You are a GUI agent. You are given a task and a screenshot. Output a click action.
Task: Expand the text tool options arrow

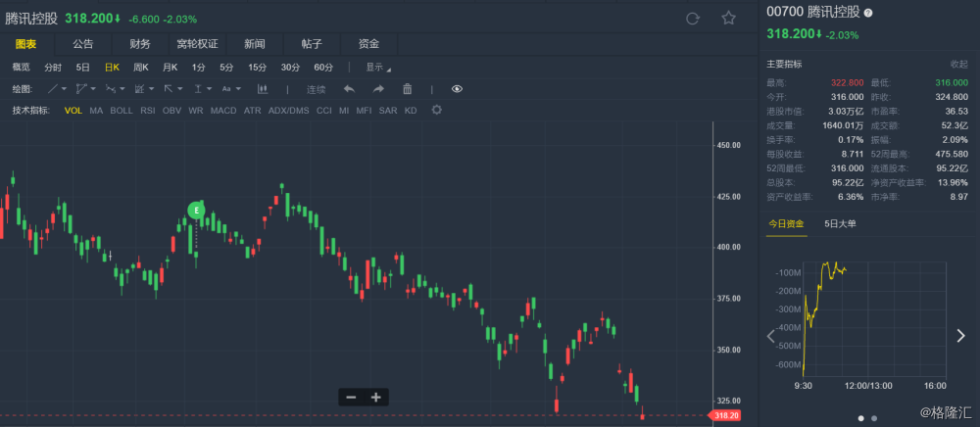238,89
